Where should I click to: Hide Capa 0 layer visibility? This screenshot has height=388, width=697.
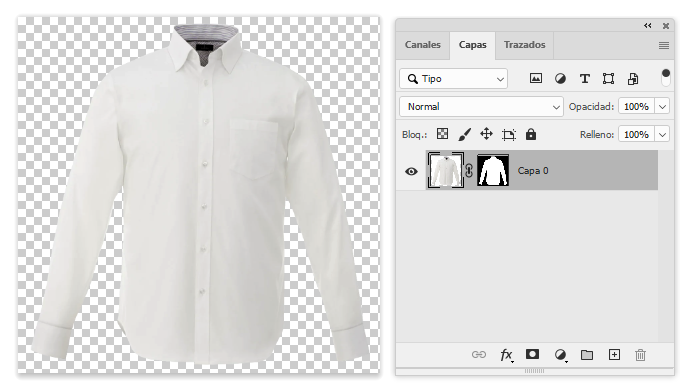[411, 171]
